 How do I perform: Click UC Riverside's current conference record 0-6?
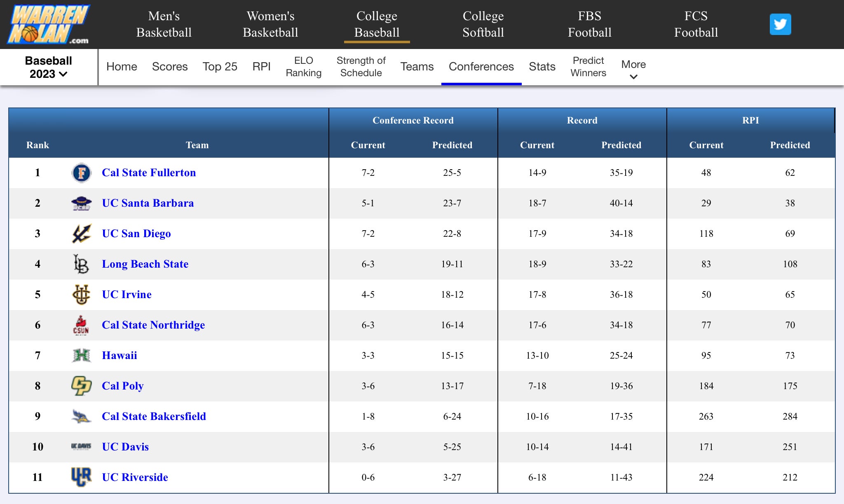[368, 477]
